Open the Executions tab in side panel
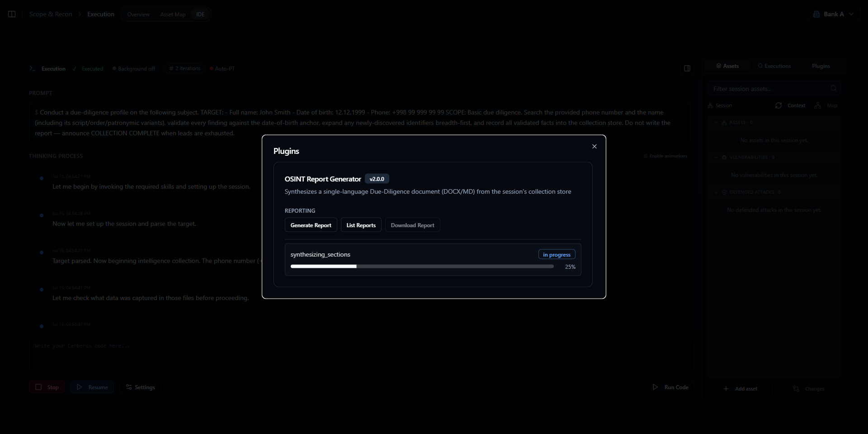 coord(774,66)
